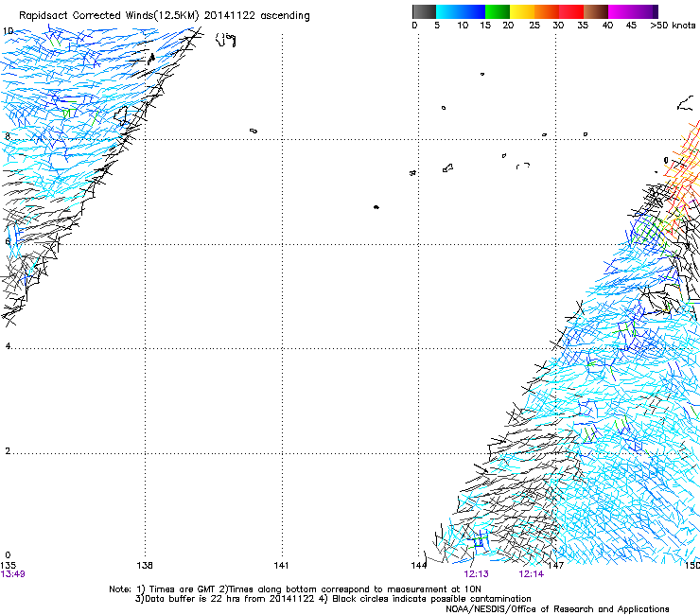The height and width of the screenshot is (615, 700).
Task: Click the latitude label 0
Action: pos(8,555)
